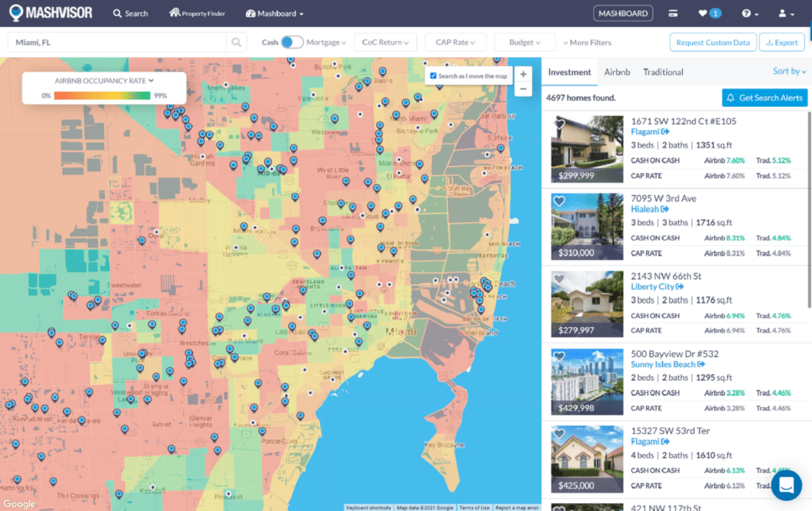Favorite the 7095 W 3rd Ave listing
The height and width of the screenshot is (511, 812).
tap(559, 200)
